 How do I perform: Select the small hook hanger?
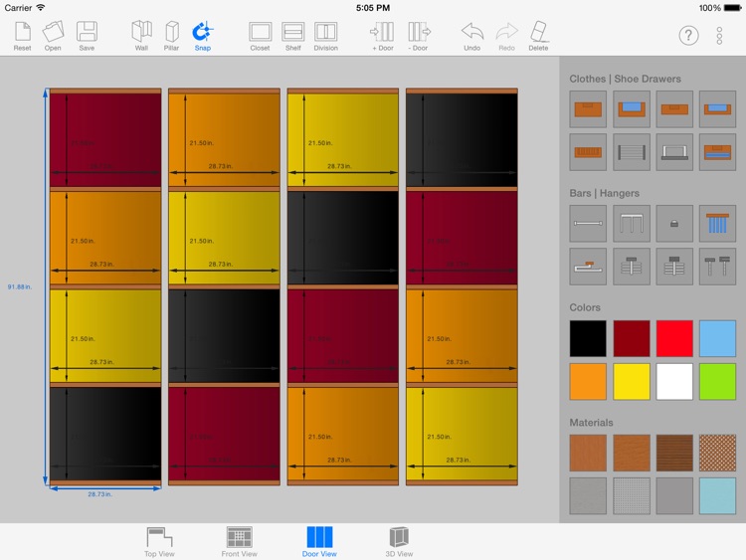tap(674, 224)
